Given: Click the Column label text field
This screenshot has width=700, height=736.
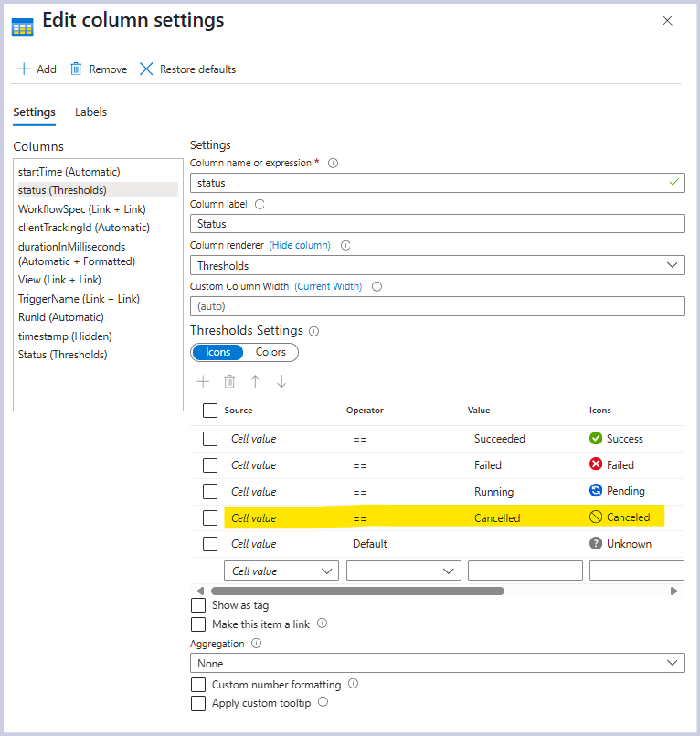Looking at the screenshot, I should [437, 224].
